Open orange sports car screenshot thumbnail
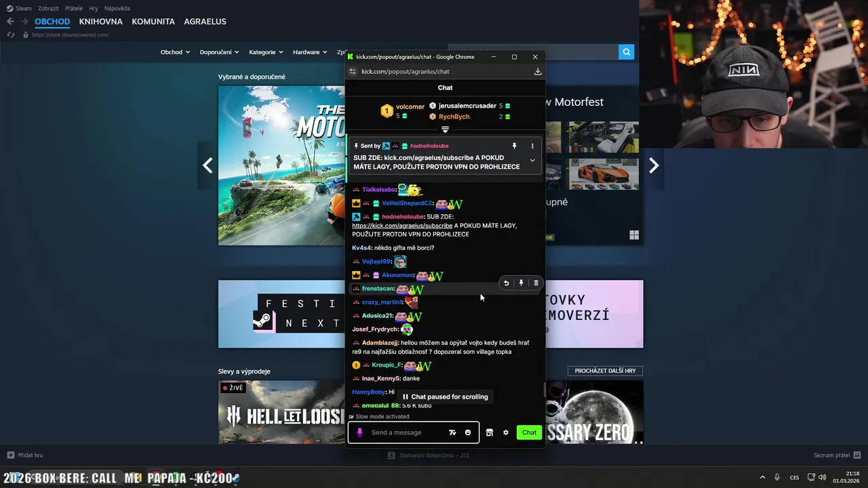The width and height of the screenshot is (868, 488). click(x=604, y=174)
